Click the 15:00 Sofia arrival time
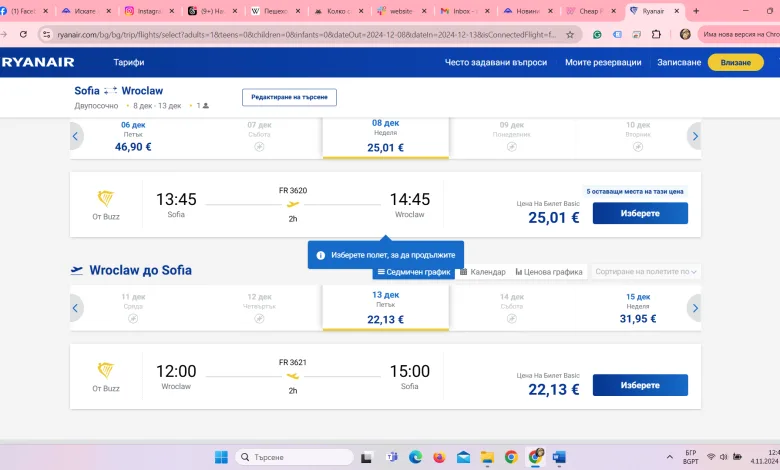Image resolution: width=780 pixels, height=470 pixels. click(409, 371)
